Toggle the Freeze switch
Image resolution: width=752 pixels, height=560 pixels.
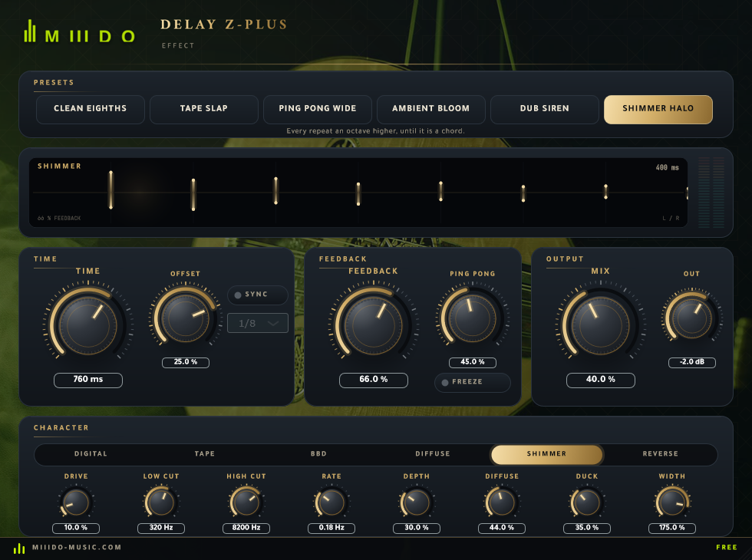click(x=473, y=382)
